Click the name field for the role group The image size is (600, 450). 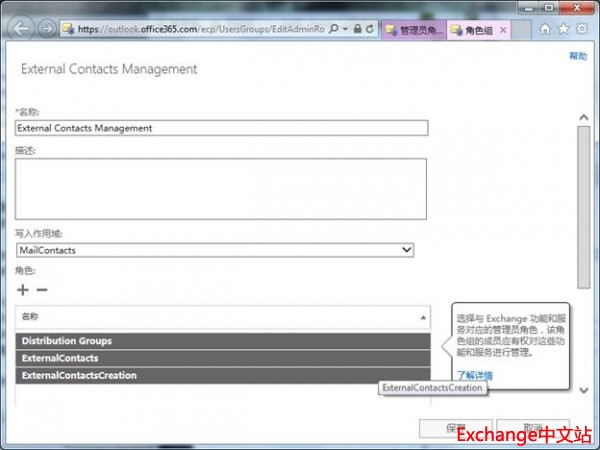(x=221, y=128)
